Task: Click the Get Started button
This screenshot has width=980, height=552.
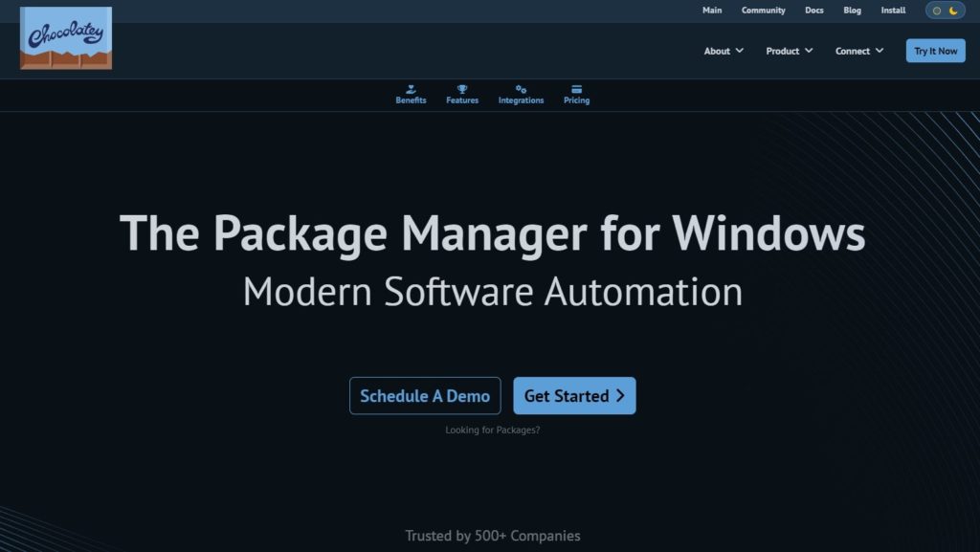Action: pyautogui.click(x=574, y=396)
